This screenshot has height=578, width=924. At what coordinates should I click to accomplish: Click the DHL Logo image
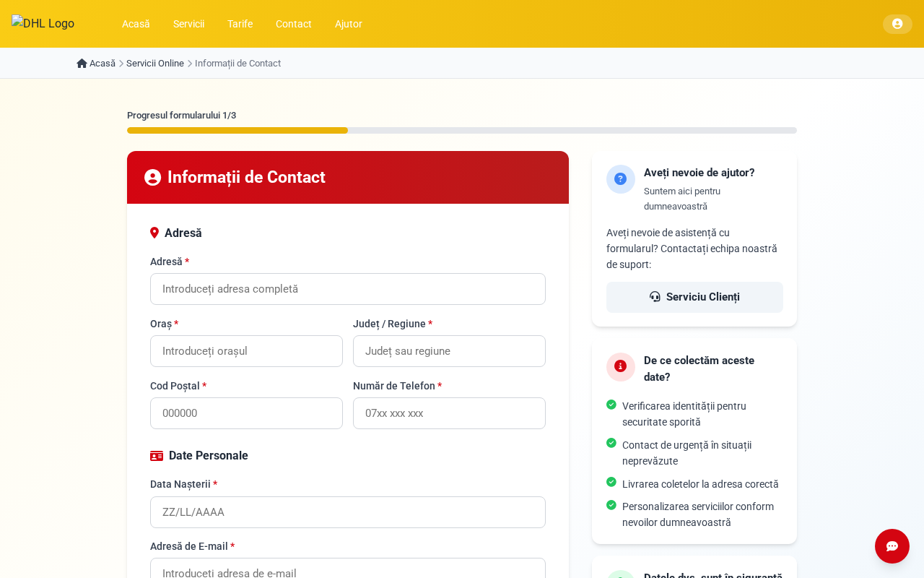(x=43, y=23)
